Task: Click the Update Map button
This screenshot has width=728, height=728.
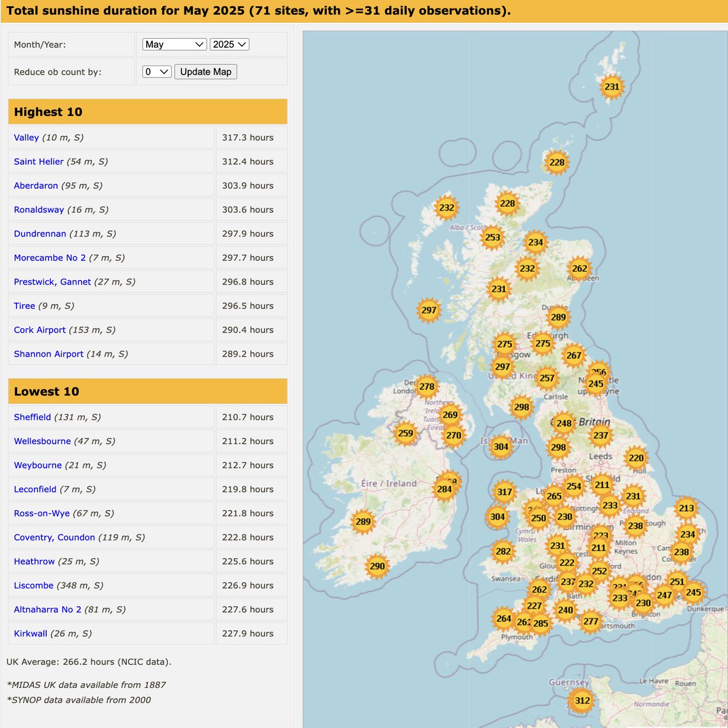Action: point(206,72)
